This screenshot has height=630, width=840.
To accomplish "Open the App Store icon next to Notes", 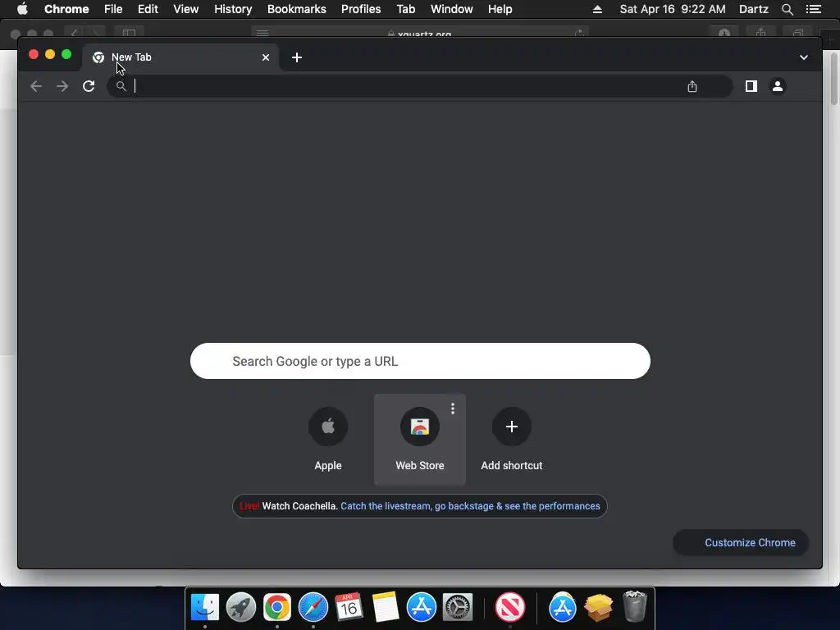I will click(x=422, y=608).
